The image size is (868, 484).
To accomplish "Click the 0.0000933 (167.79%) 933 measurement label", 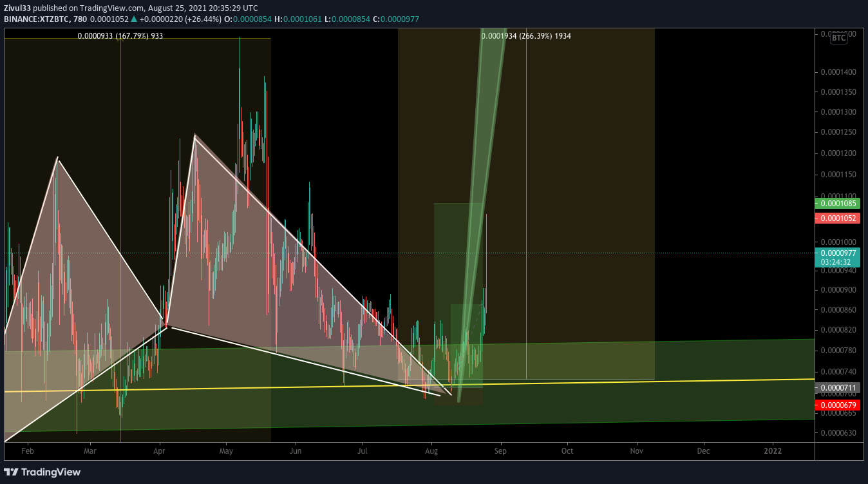I will (120, 36).
